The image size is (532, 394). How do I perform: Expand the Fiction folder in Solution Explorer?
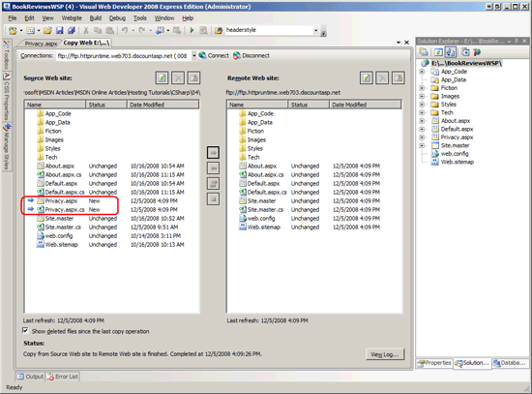422,88
